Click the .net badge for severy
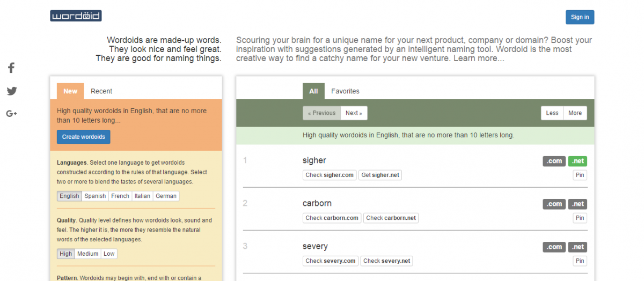This screenshot has width=644, height=281. pyautogui.click(x=578, y=247)
